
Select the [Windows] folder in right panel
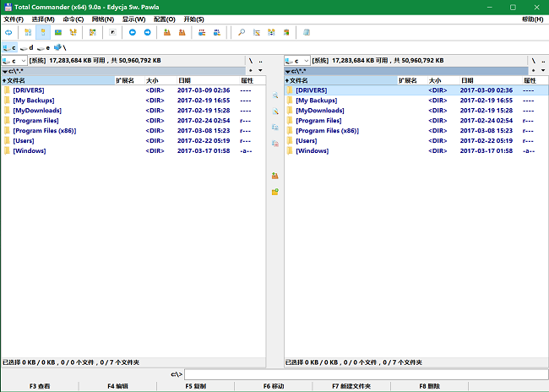[x=312, y=151]
